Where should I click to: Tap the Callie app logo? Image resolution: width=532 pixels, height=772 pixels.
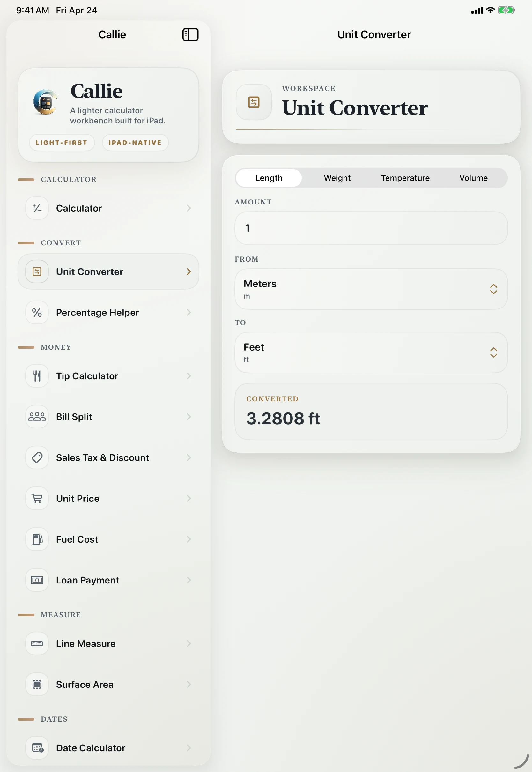pos(45,102)
